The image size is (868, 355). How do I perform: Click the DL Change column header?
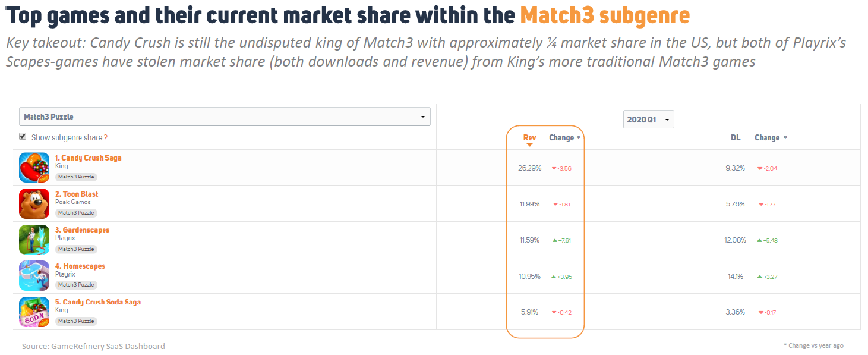point(766,137)
